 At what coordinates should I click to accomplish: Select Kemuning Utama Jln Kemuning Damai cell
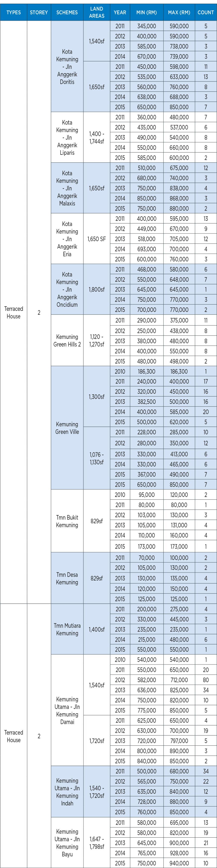[x=67, y=710]
